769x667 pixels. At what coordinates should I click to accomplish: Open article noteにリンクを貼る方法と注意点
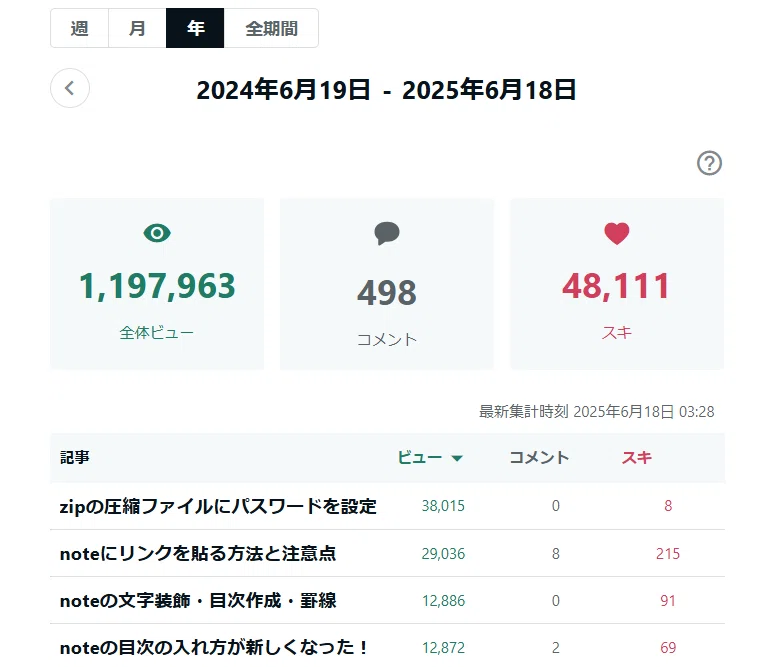point(198,553)
